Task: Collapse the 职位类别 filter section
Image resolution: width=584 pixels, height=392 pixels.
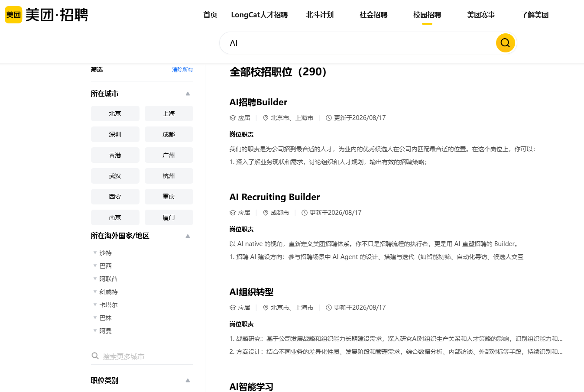Action: coord(188,380)
